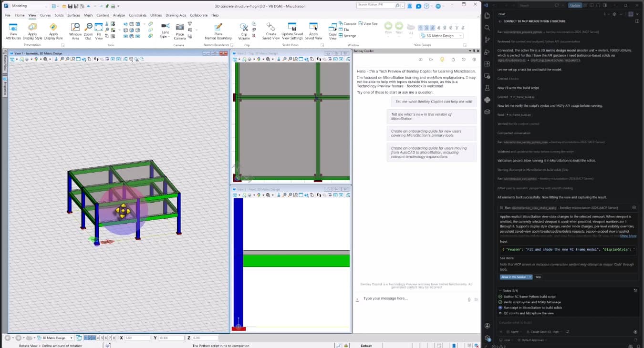The image size is (644, 348).
Task: Click the X coordinate input field
Action: [137, 338]
